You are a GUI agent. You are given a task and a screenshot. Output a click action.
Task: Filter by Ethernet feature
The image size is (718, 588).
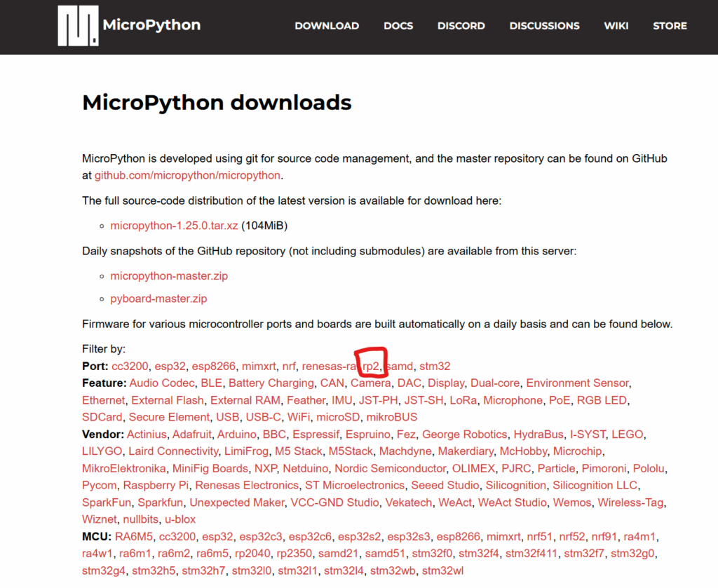(x=104, y=400)
